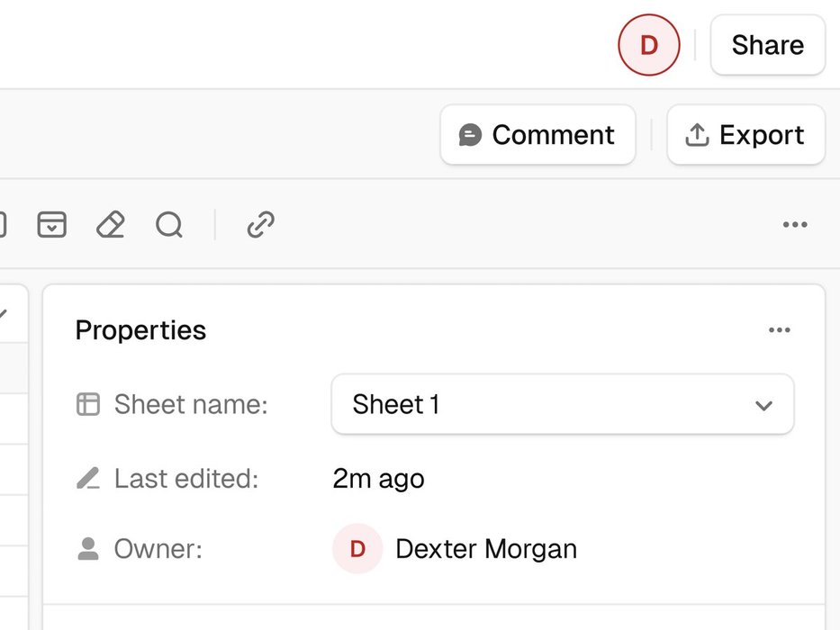Click the pencil icon beside Last edited
The image size is (840, 630).
88,478
